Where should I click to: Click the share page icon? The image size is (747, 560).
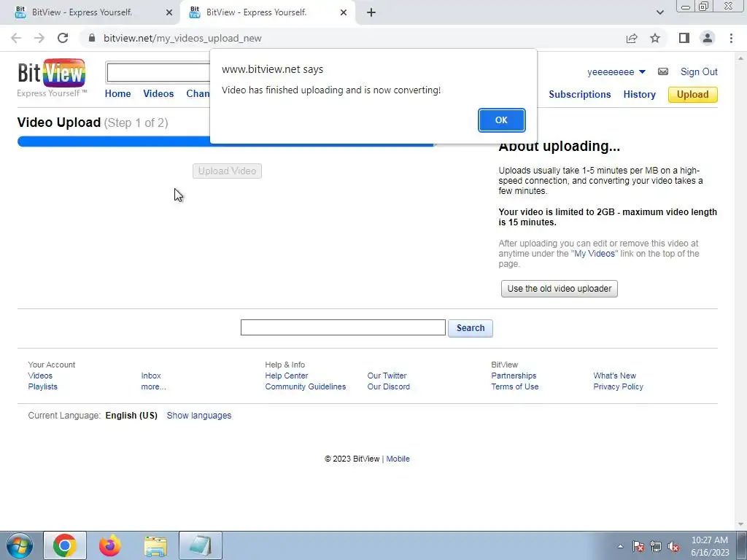(632, 38)
